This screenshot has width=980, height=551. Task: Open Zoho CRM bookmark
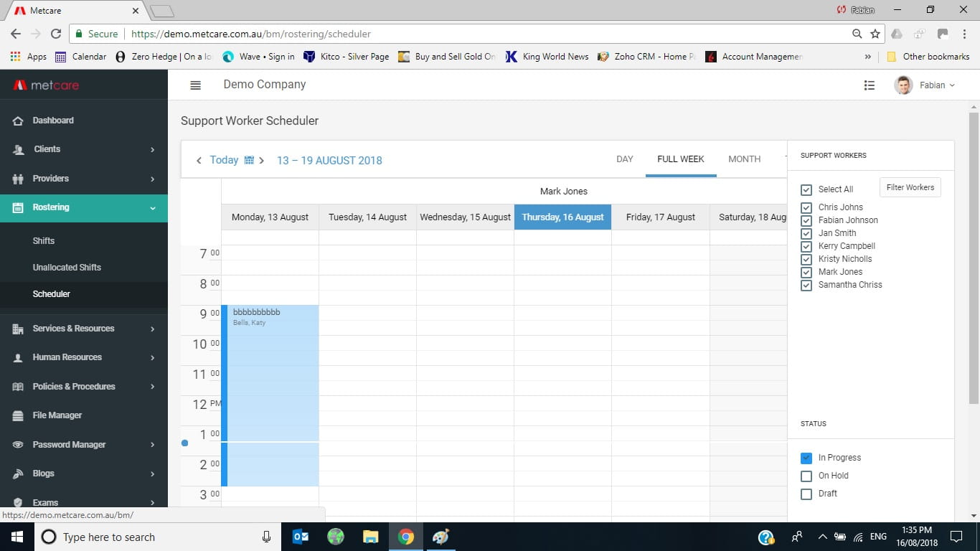tap(646, 57)
